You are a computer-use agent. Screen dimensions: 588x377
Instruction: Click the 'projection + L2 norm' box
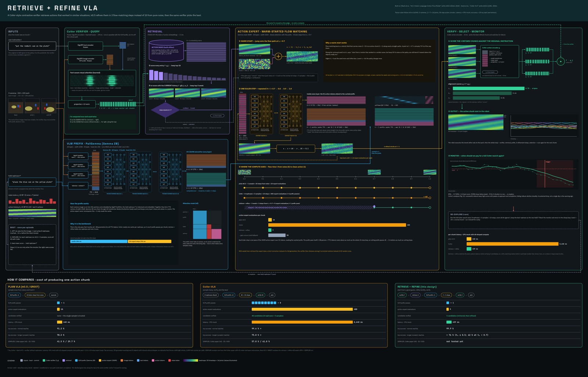(x=82, y=104)
